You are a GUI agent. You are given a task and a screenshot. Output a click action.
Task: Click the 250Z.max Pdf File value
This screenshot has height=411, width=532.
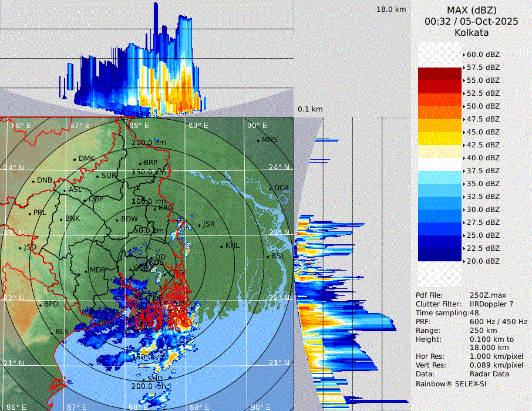coord(488,295)
